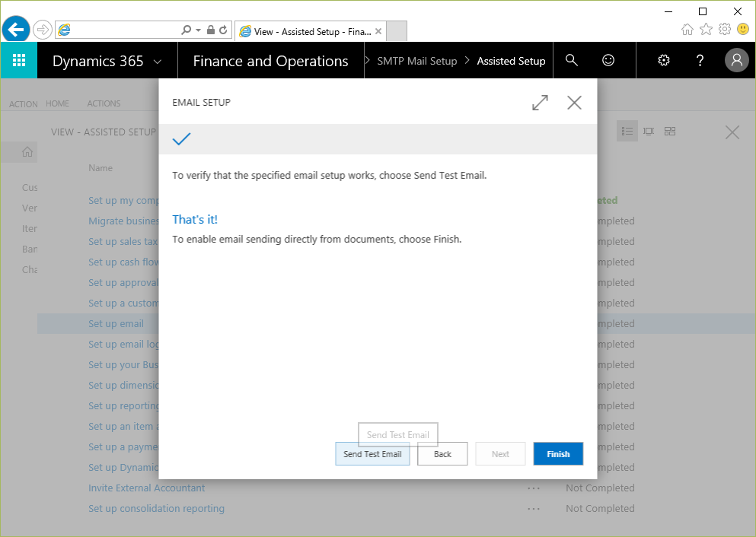Close the Assisted Setup page with X
Image resolution: width=756 pixels, height=537 pixels.
[732, 132]
